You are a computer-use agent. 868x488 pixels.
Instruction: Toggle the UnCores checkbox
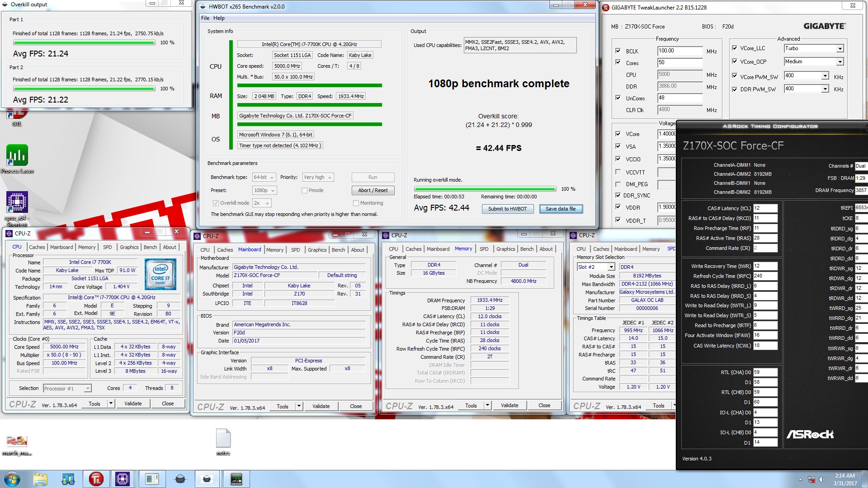point(618,98)
